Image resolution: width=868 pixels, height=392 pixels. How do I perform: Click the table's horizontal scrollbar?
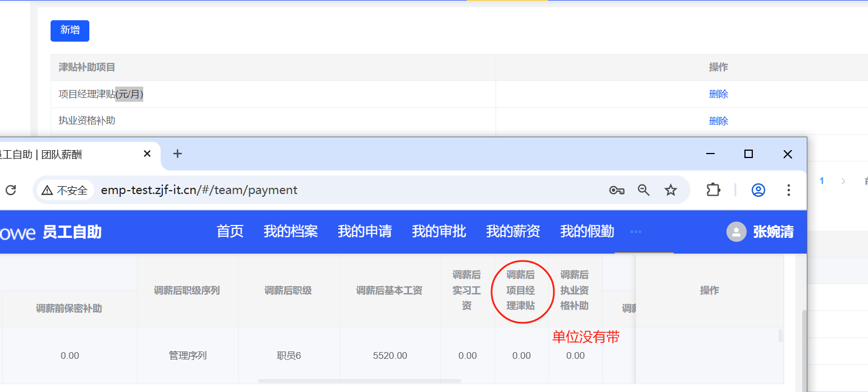(360, 381)
